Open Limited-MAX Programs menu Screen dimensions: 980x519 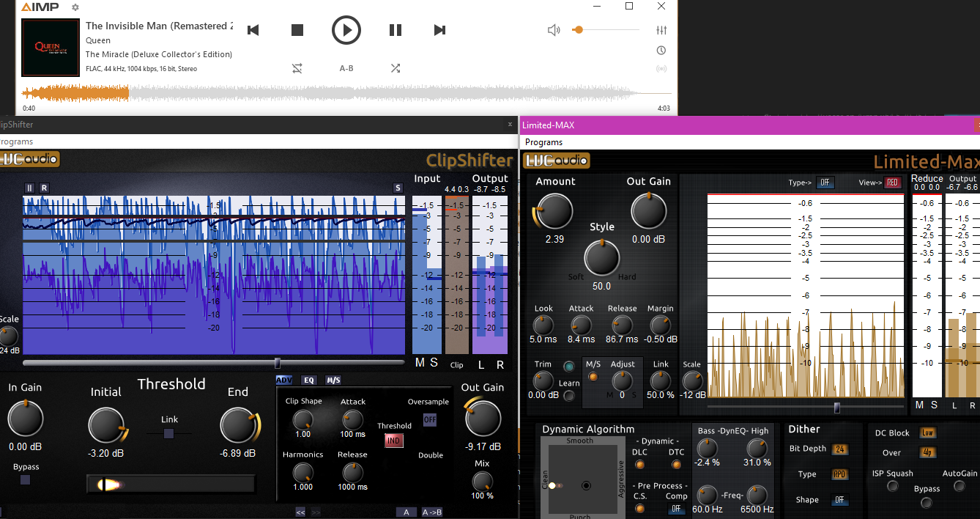click(x=543, y=142)
